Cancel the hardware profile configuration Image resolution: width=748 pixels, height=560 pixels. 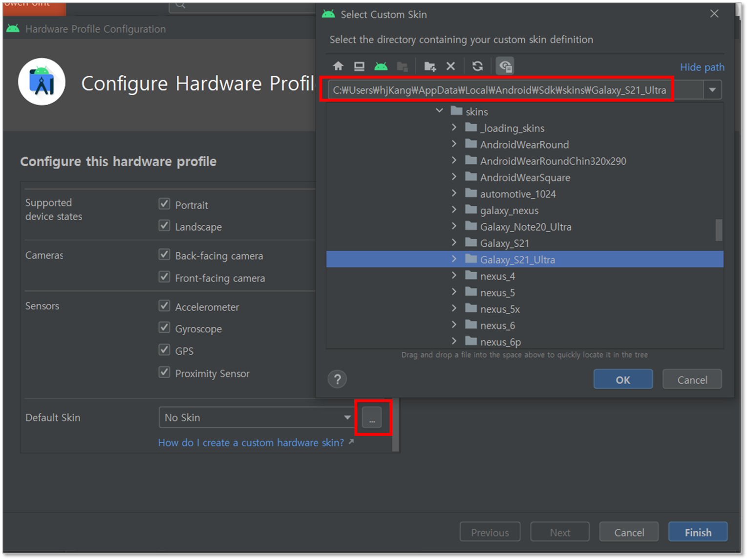point(629,532)
